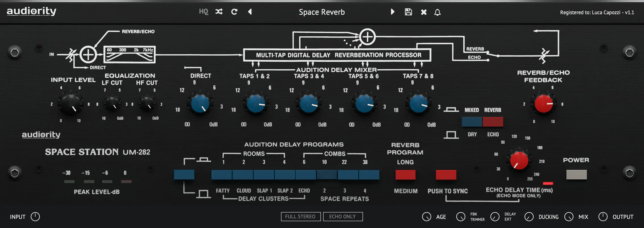Toggle the Reverb Program Long/Medium button

coord(405,175)
